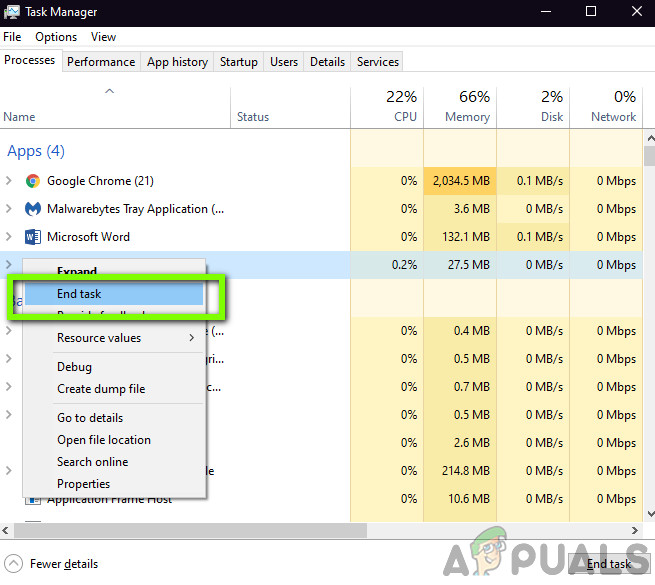This screenshot has height=585, width=655.
Task: Click the Google Chrome app icon
Action: coord(33,181)
